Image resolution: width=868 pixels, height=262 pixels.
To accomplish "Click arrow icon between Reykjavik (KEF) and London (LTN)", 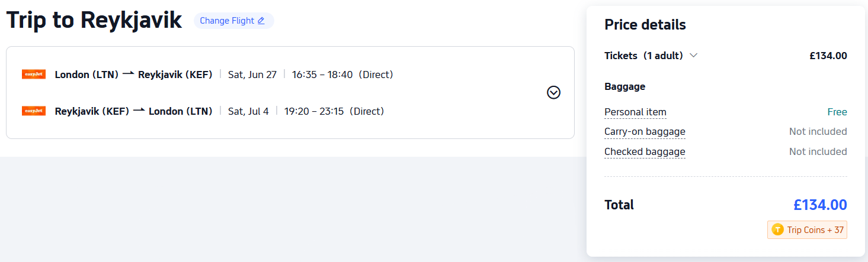I will (x=139, y=111).
